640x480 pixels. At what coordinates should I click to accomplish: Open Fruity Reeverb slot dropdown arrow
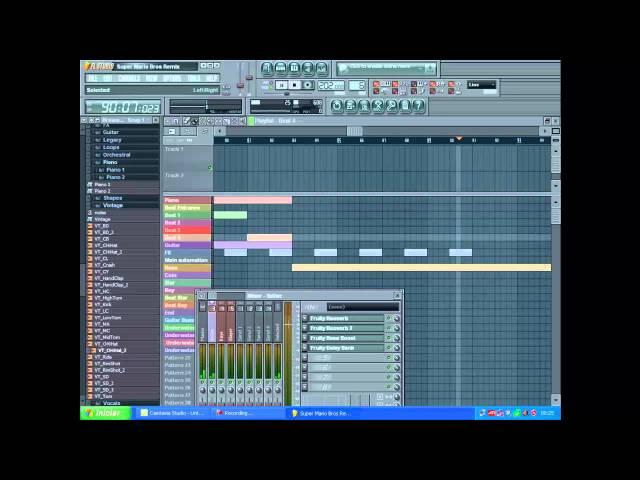pyautogui.click(x=304, y=318)
